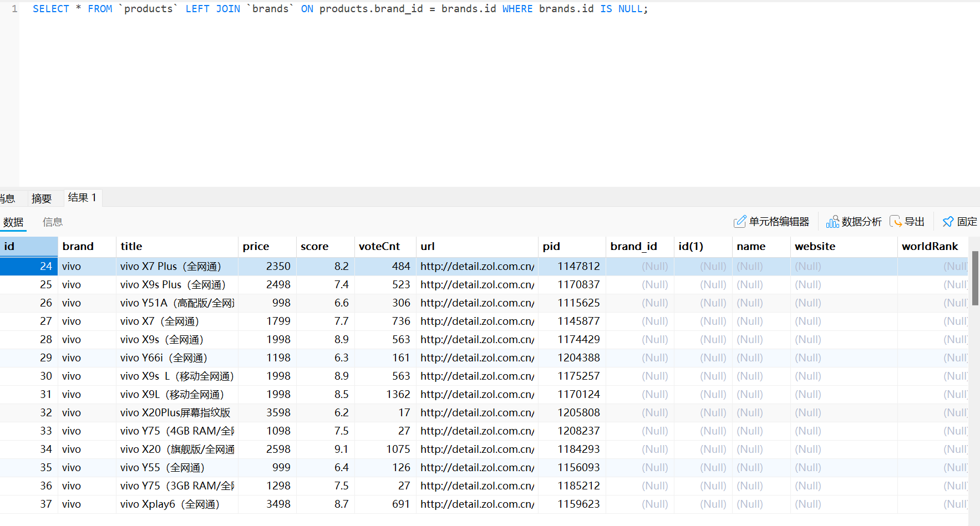
Task: Select pid cell 1204388
Action: tap(578, 358)
